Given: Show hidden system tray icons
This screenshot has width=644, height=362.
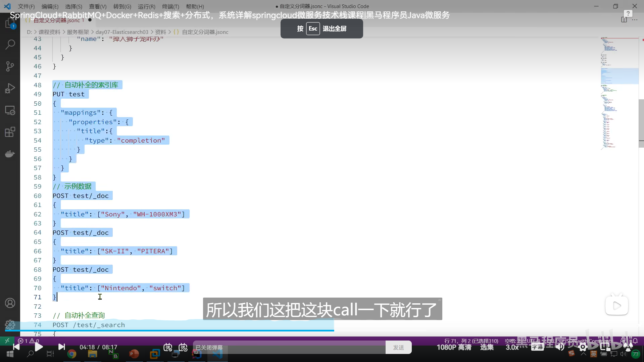Looking at the screenshot, I should tap(584, 354).
